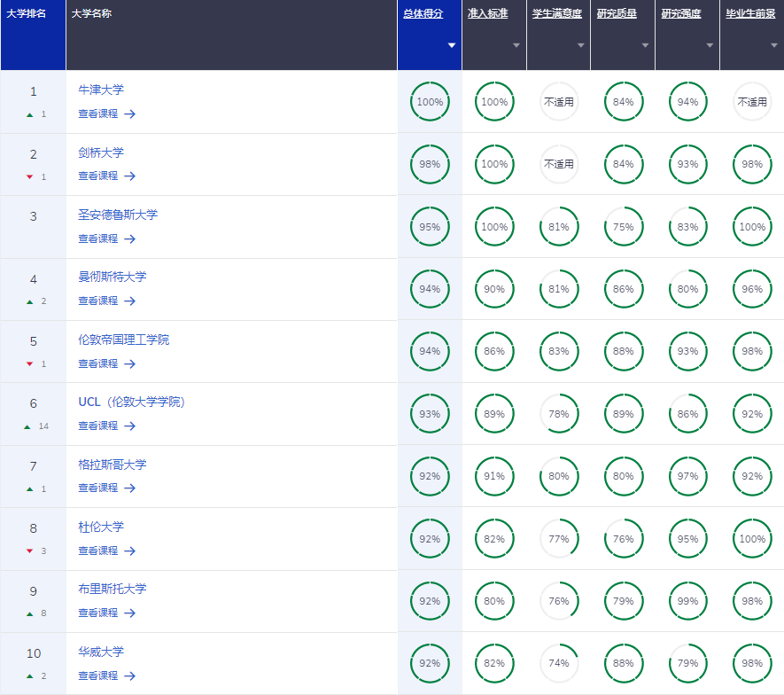Click 查看课程 arrow for 剑桥大学
This screenshot has width=784, height=695.
pyautogui.click(x=130, y=176)
